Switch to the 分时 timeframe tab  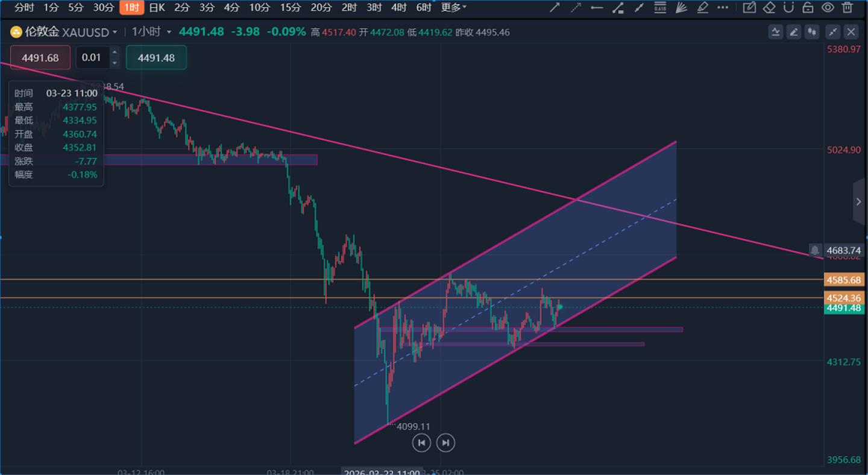[25, 8]
